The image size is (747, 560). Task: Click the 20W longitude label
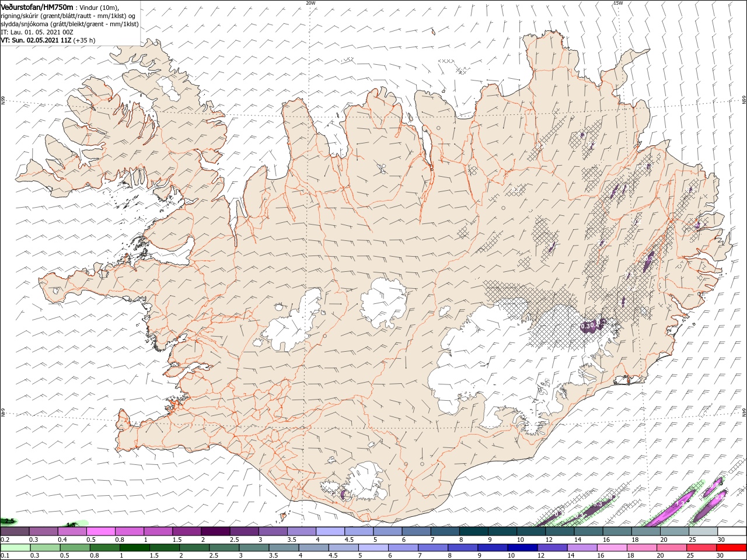coord(310,3)
